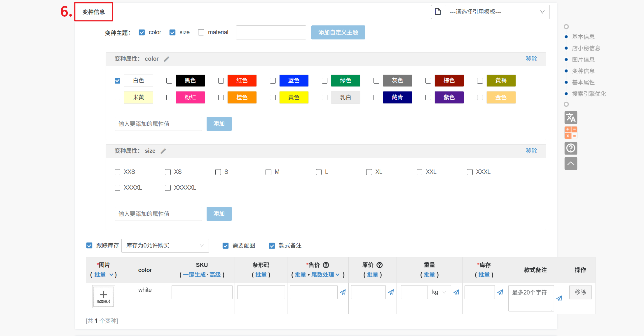Edit color attribute name pencil icon
Image resolution: width=644 pixels, height=336 pixels.
click(167, 59)
